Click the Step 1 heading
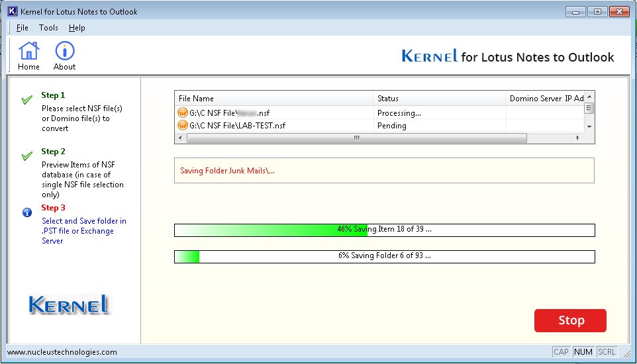This screenshot has height=364, width=637. 53,95
